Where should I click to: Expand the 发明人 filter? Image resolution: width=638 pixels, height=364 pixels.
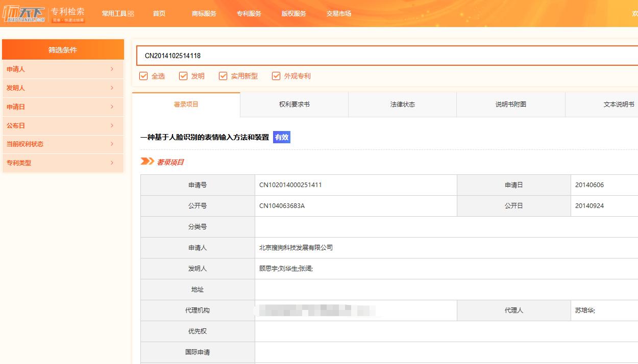[x=63, y=88]
